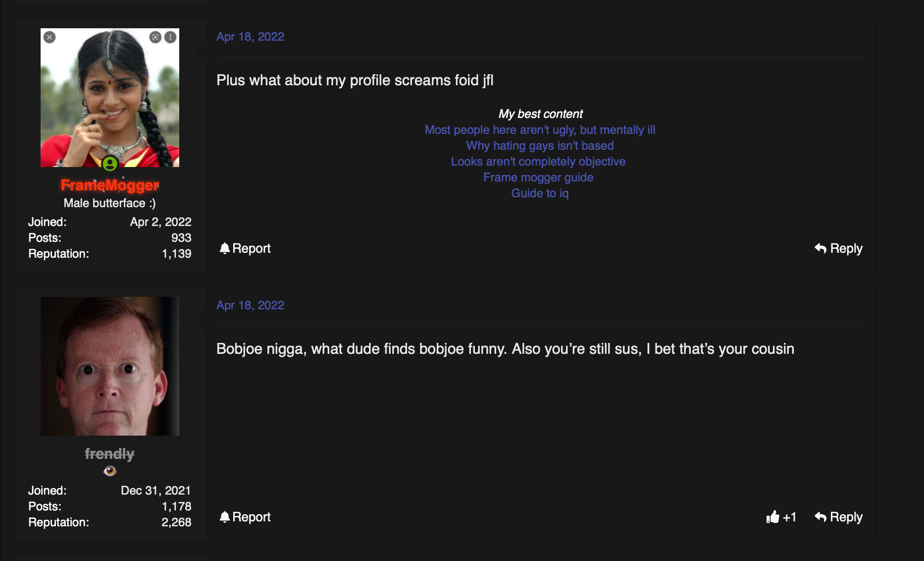The image size is (924, 561).
Task: Click 'My best content' signature heading
Action: coord(540,114)
